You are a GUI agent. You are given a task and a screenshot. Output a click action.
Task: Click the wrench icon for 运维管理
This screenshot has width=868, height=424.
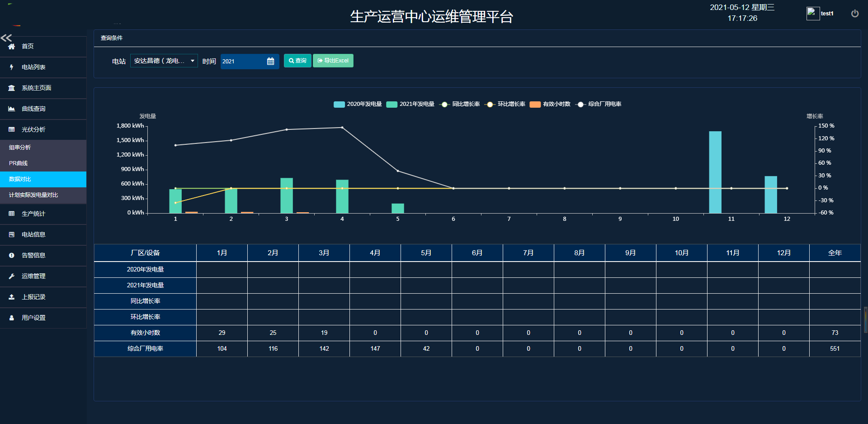coord(12,276)
